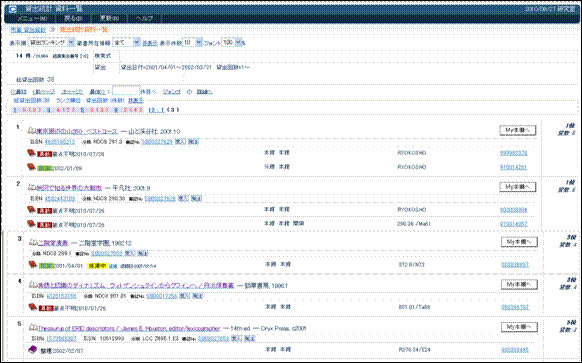Jump to the rank link starting with 12
Image resolution: width=582 pixels, height=363 pixels.
pyautogui.click(x=156, y=110)
